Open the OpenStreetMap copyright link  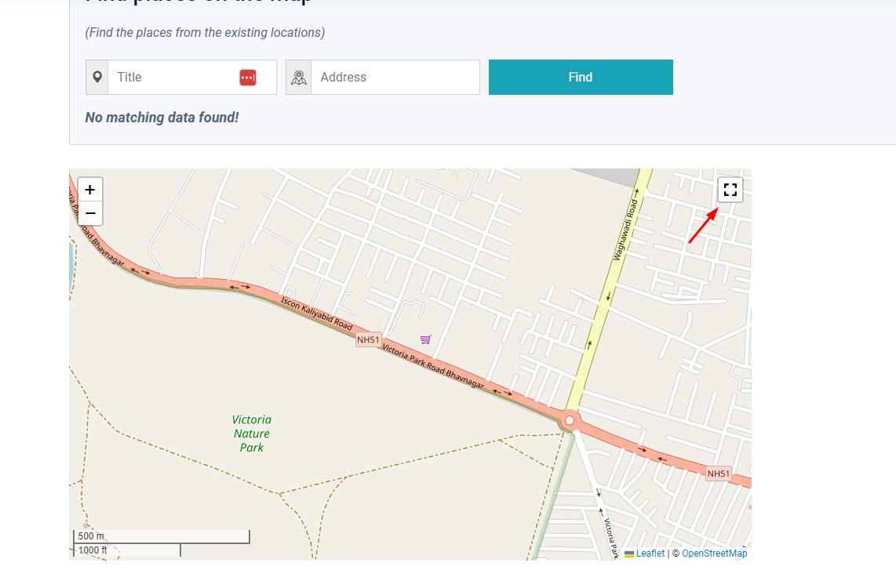pyautogui.click(x=714, y=554)
